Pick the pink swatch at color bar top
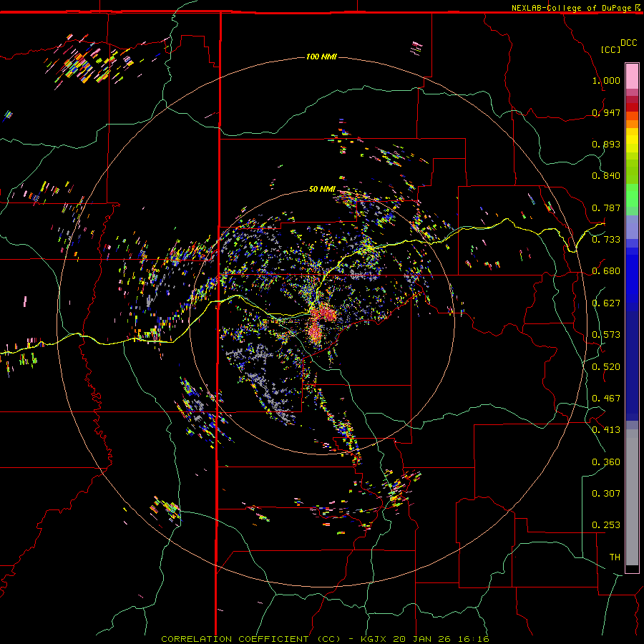 tap(632, 76)
